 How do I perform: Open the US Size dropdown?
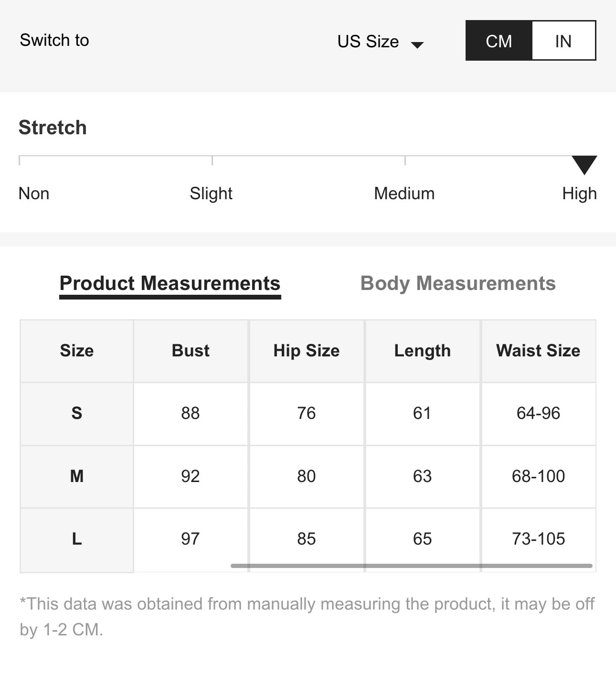click(x=368, y=42)
